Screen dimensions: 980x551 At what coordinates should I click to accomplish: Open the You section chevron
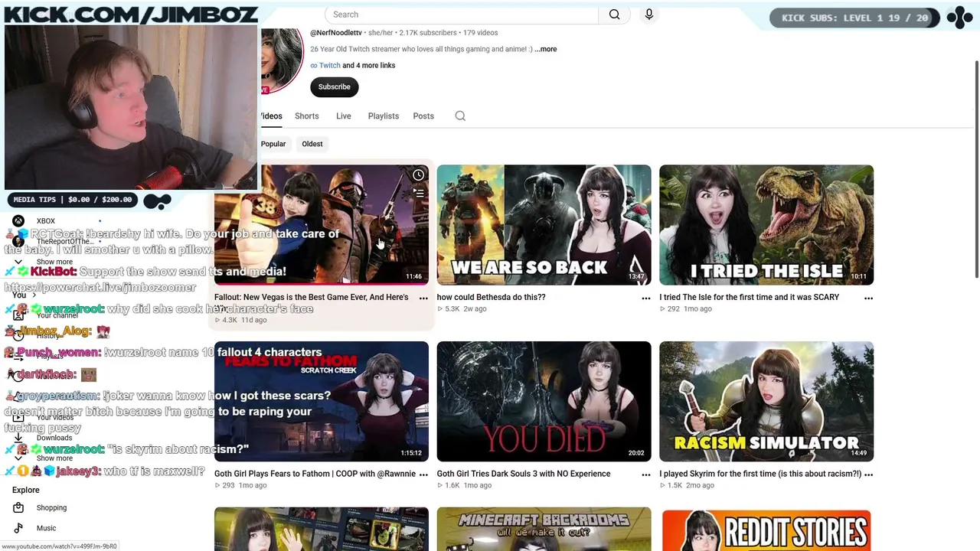click(34, 295)
